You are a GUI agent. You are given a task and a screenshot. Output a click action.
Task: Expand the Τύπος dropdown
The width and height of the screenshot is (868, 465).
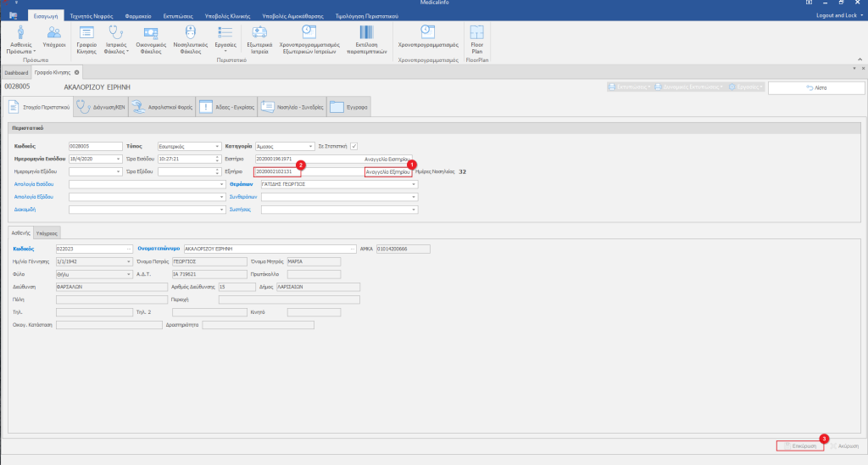(217, 146)
